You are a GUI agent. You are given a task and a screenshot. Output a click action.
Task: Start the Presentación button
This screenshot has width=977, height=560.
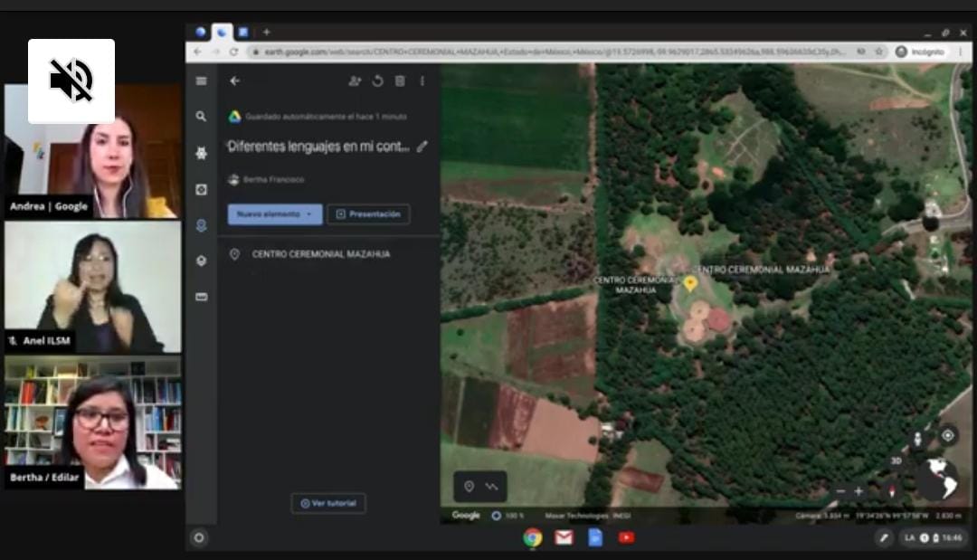pos(368,214)
